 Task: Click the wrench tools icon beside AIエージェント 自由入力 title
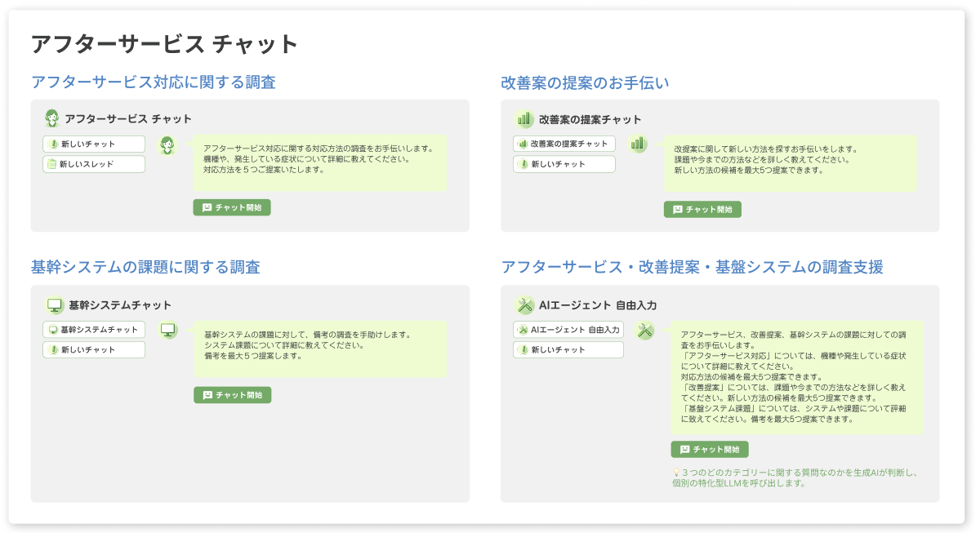tap(525, 305)
